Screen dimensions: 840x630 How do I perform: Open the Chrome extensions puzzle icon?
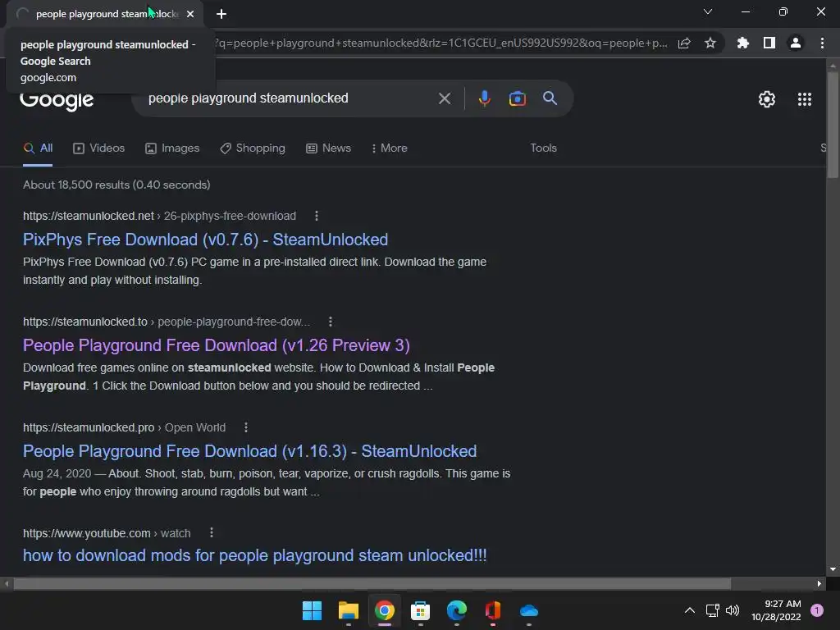click(743, 43)
